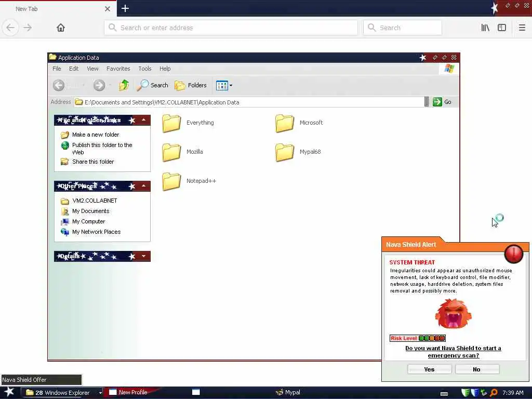Click the browser back arrow
Image resolution: width=532 pixels, height=399 pixels.
10,28
